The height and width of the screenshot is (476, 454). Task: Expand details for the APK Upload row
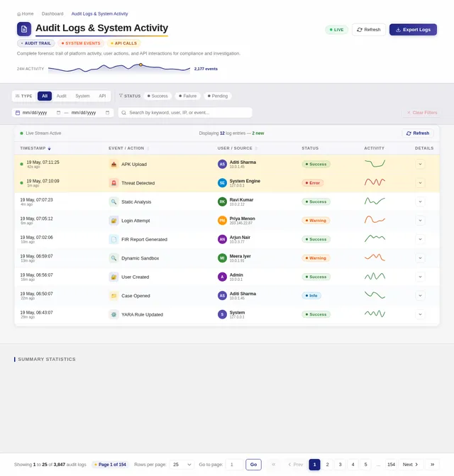420,165
